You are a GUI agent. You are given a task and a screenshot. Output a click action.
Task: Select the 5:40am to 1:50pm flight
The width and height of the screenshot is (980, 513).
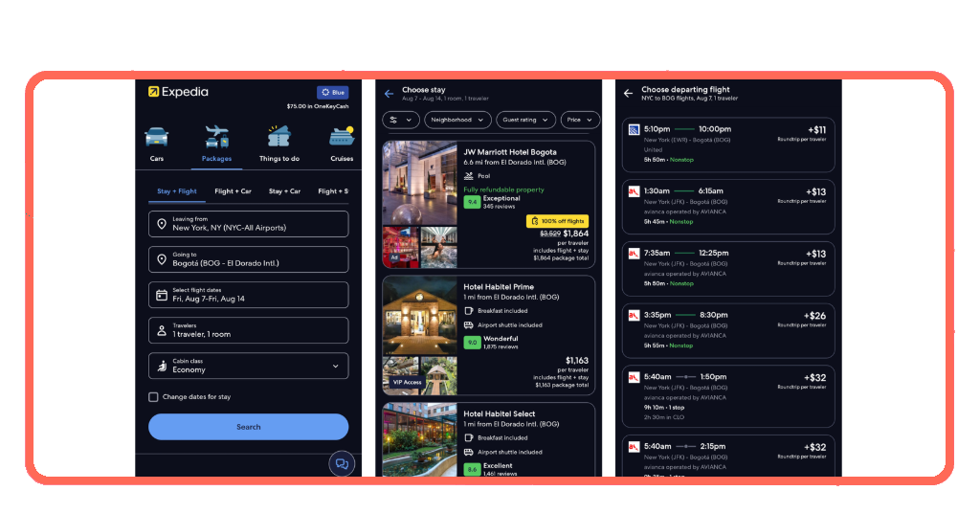coord(728,396)
